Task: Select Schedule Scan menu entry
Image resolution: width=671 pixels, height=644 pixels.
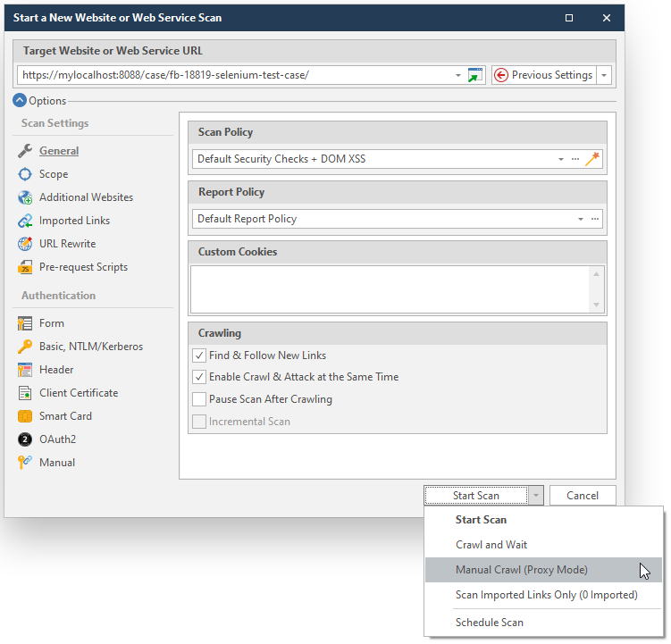Action: (x=489, y=623)
